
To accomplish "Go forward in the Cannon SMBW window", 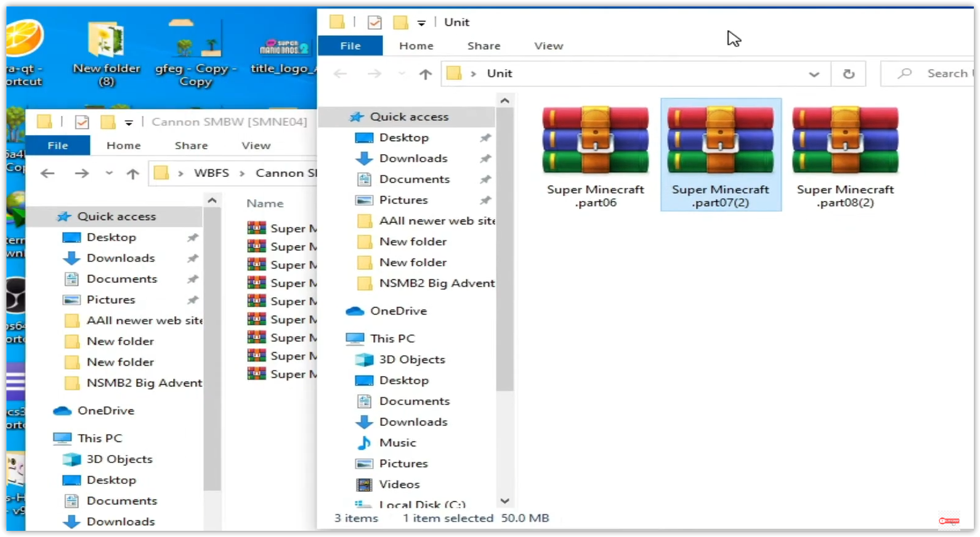I will pyautogui.click(x=81, y=174).
